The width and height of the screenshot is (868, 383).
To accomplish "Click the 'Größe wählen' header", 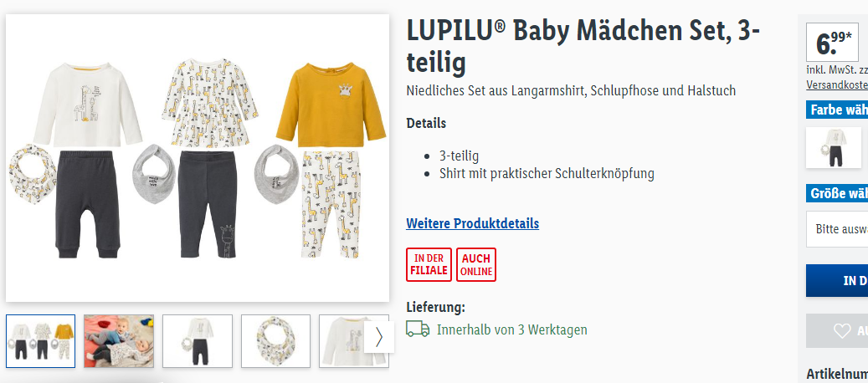I will (x=837, y=193).
